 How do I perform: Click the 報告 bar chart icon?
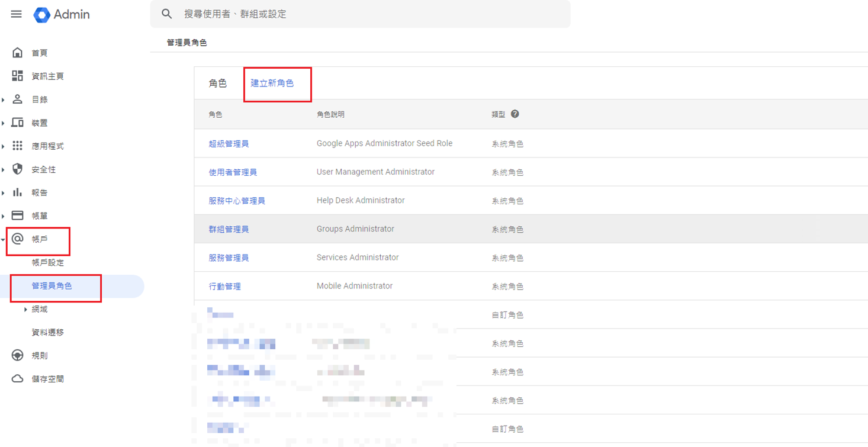pos(18,192)
